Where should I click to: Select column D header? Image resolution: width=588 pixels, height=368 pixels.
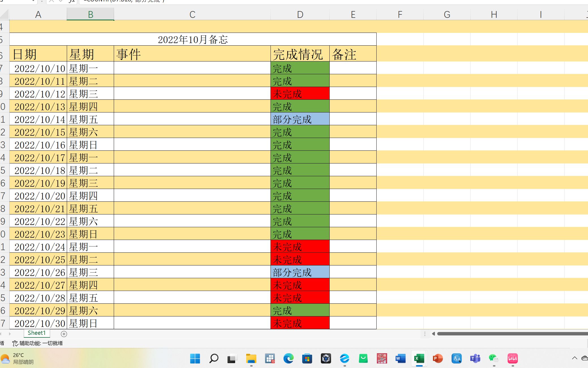coord(300,14)
